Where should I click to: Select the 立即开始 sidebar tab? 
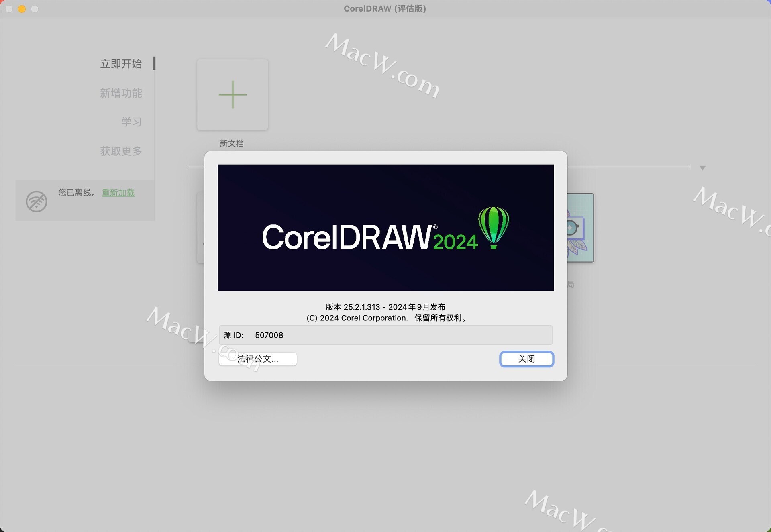[x=121, y=63]
